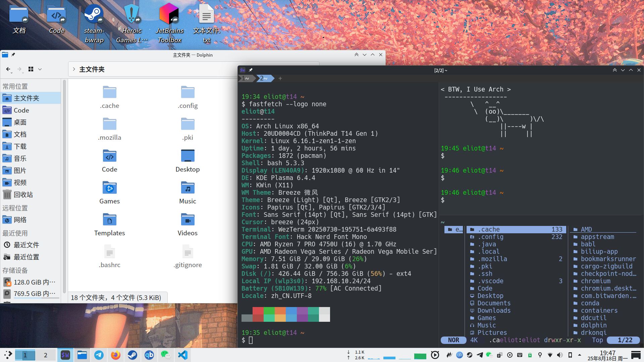
Task: Launch JetBrains Toolbox desktop shortcut
Action: tap(169, 23)
